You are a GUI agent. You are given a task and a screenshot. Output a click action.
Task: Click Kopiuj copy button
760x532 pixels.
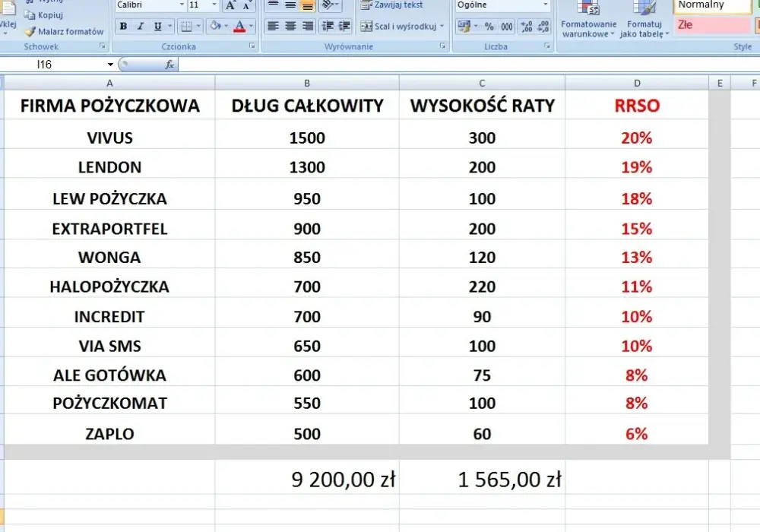[43, 15]
